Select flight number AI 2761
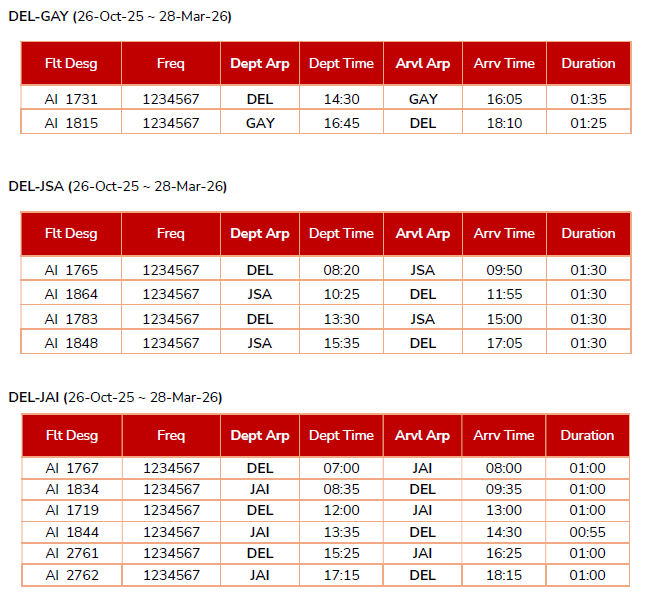 (71, 553)
